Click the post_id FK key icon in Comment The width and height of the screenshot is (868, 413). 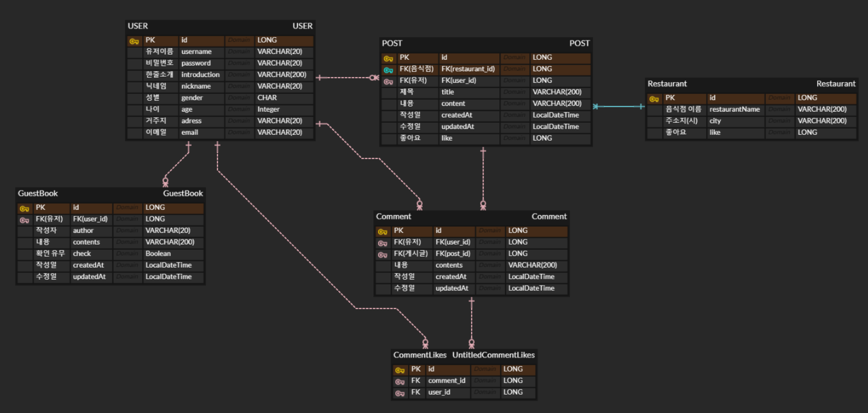pos(382,255)
